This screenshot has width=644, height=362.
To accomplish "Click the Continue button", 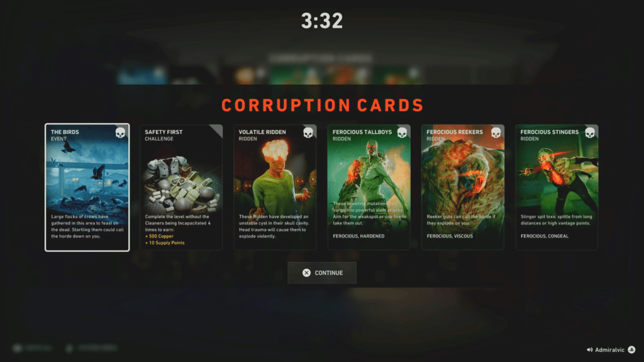I will coord(322,273).
